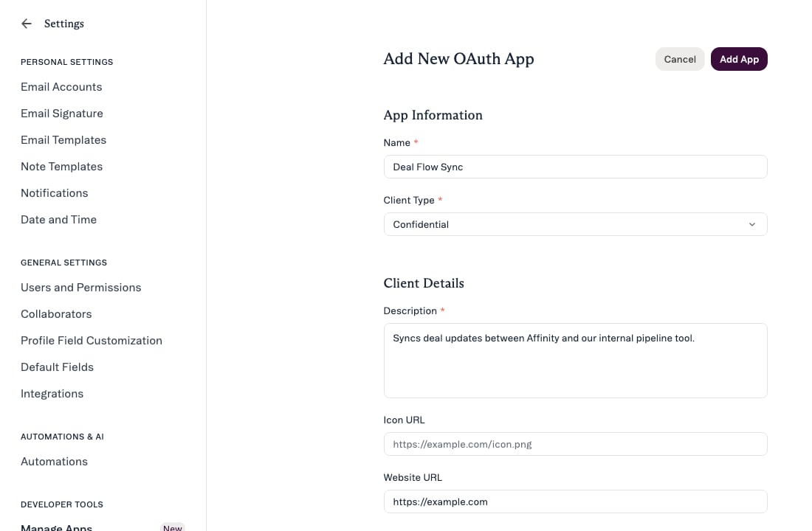Open Notifications settings
Viewport: 812px width, 531px height.
55,193
